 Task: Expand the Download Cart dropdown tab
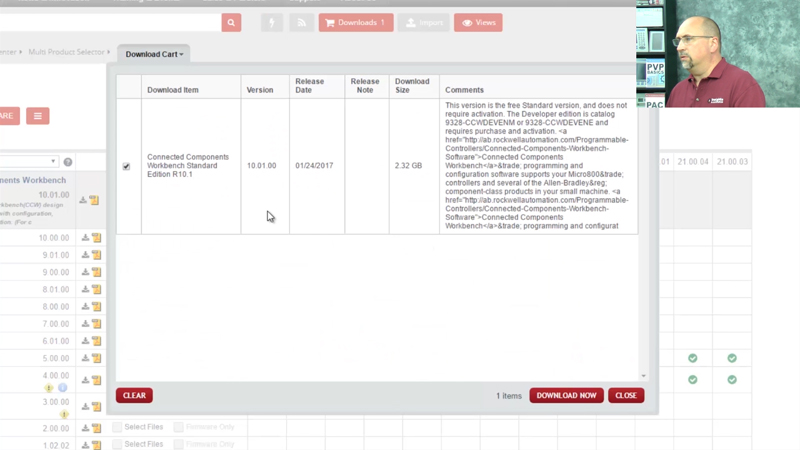(x=154, y=54)
